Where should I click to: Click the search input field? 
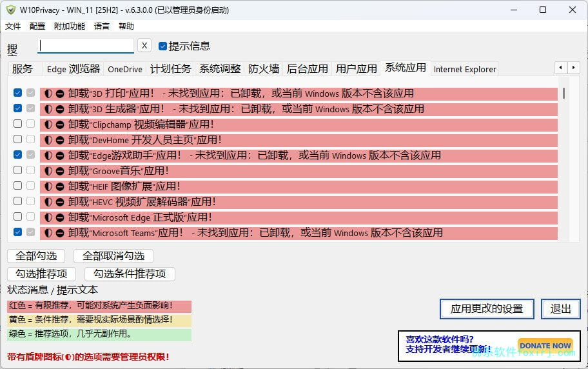tap(86, 46)
